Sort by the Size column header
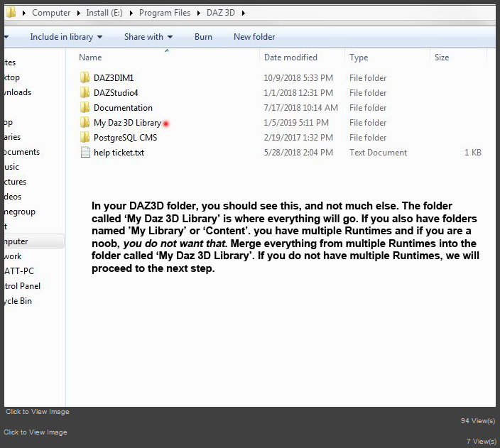Image resolution: width=500 pixels, height=448 pixels. 442,58
